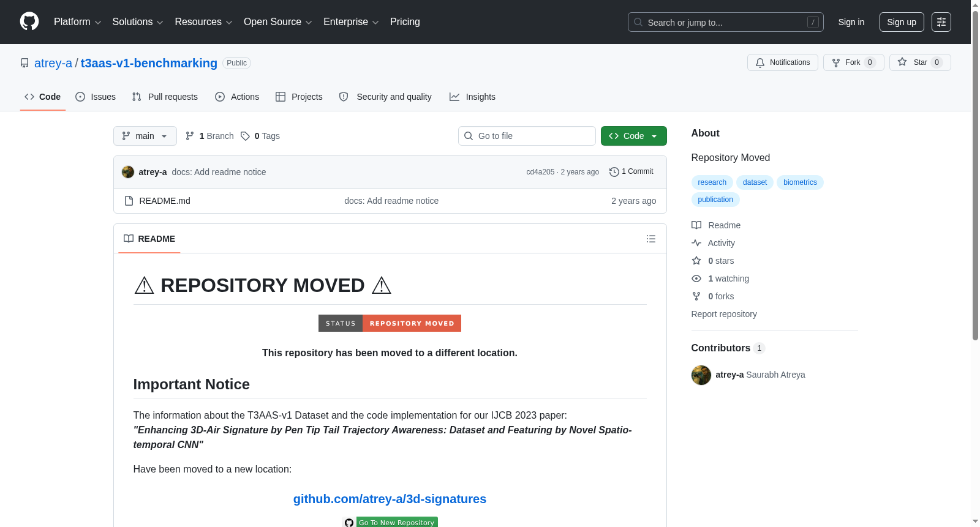Click the commit history clock icon
This screenshot has width=980, height=527.
pos(614,172)
